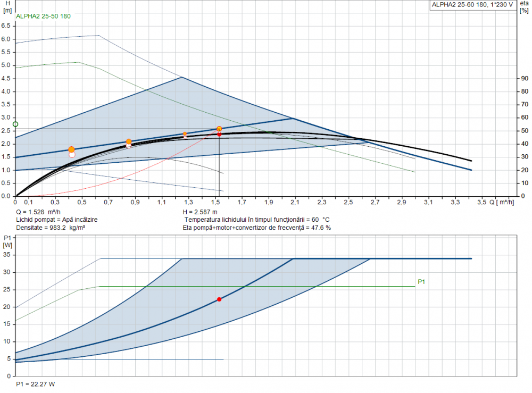This screenshot has width=532, height=393.
Task: Select the Eta pompă+motor efficiency 47.6 % text
Action: coord(256,227)
